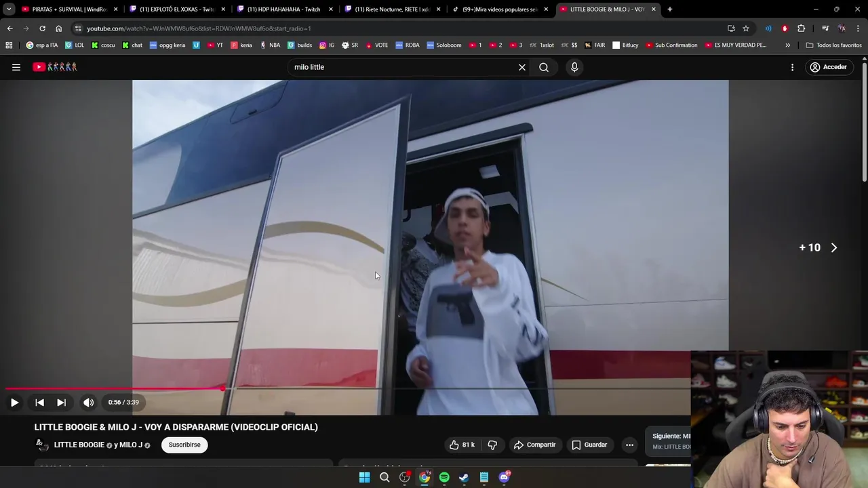Open the Chrome profile avatar

tap(842, 28)
